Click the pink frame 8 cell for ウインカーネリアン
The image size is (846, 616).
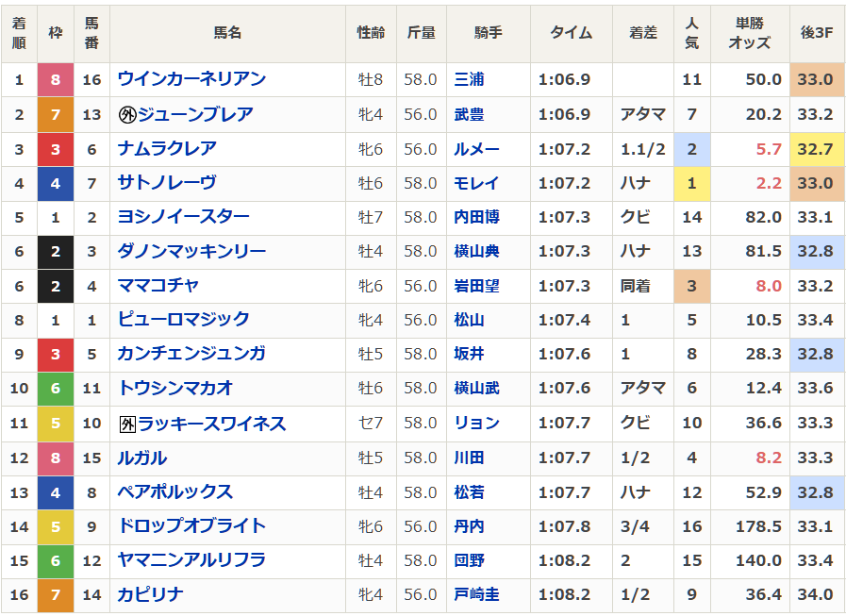55,80
